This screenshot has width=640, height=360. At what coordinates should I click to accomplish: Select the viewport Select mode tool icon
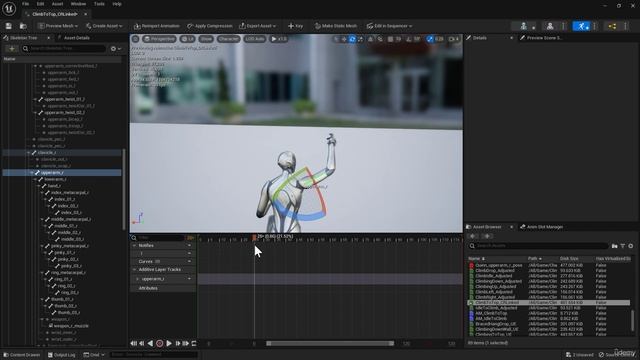[336, 39]
